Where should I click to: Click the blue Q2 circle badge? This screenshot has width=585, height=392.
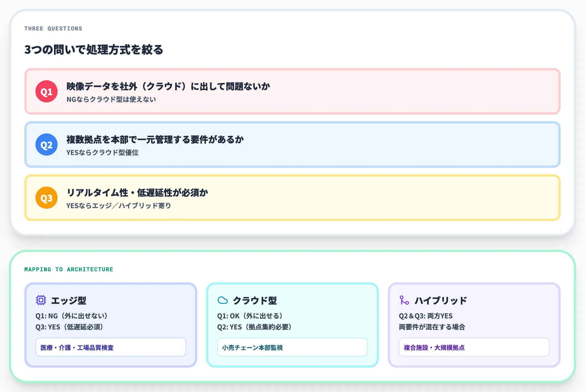coord(47,145)
